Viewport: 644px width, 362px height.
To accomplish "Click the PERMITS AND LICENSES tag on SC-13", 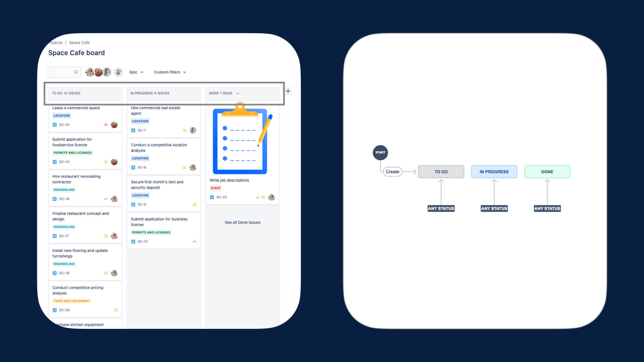I will pos(72,153).
